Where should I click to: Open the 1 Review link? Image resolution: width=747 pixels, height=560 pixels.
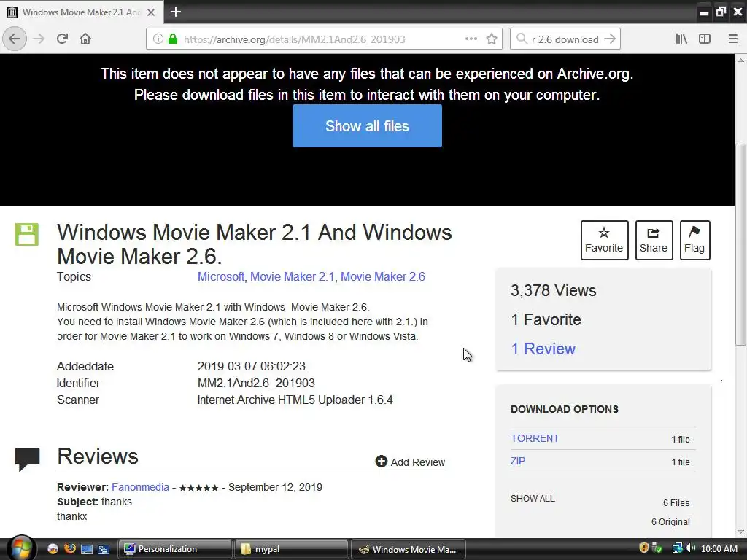543,349
